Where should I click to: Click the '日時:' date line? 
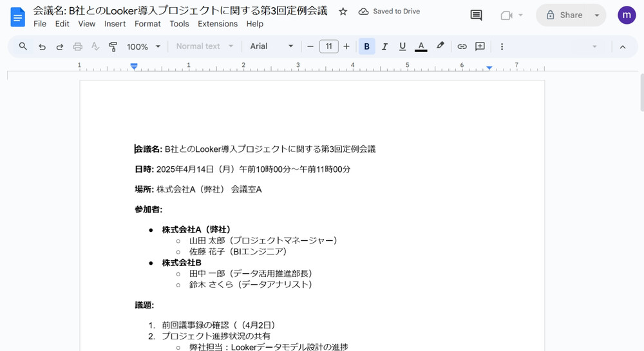click(242, 169)
